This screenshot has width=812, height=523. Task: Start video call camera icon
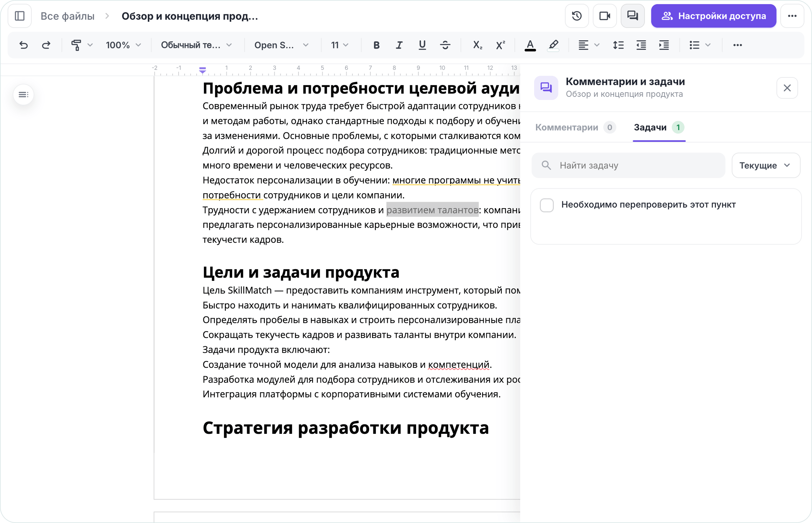point(605,16)
